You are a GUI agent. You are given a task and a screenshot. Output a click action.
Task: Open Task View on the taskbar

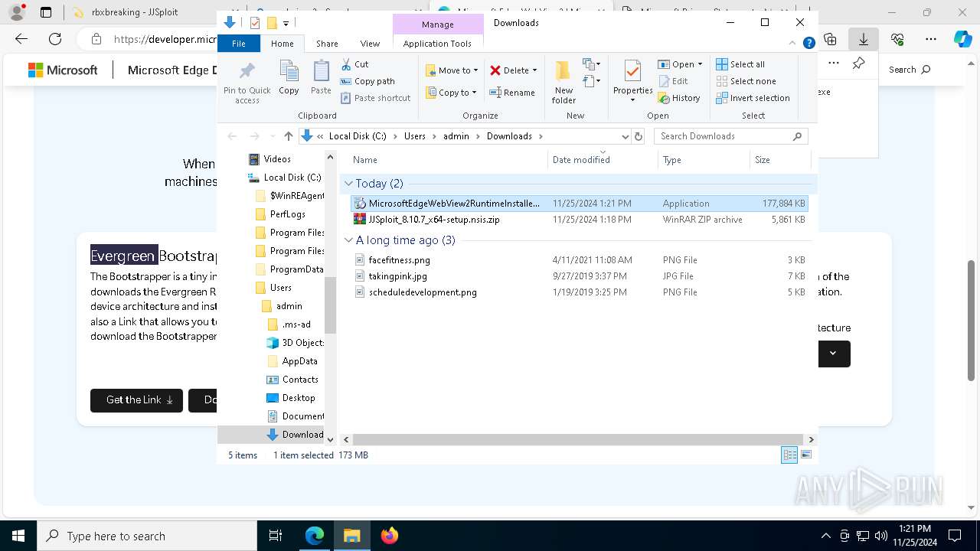[x=276, y=536]
